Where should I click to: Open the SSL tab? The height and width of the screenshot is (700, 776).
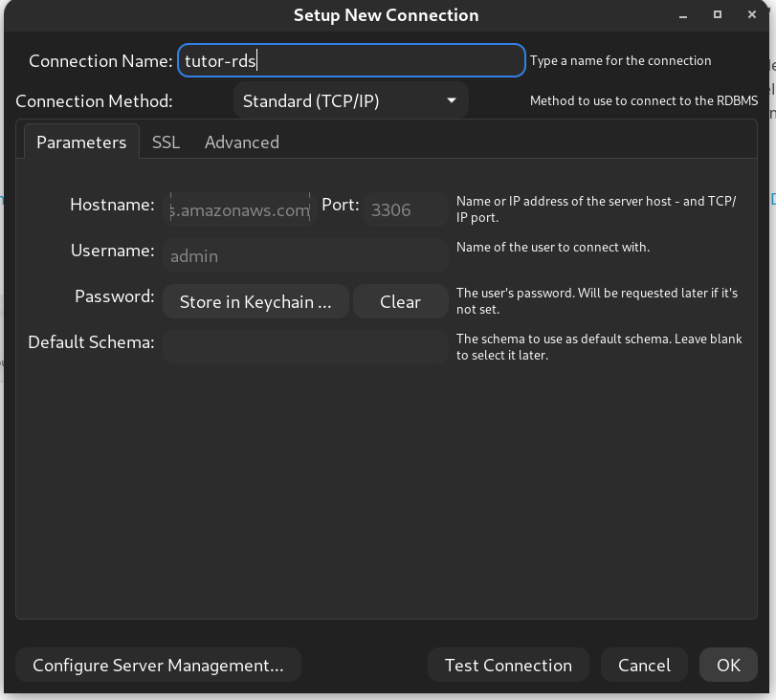point(166,142)
